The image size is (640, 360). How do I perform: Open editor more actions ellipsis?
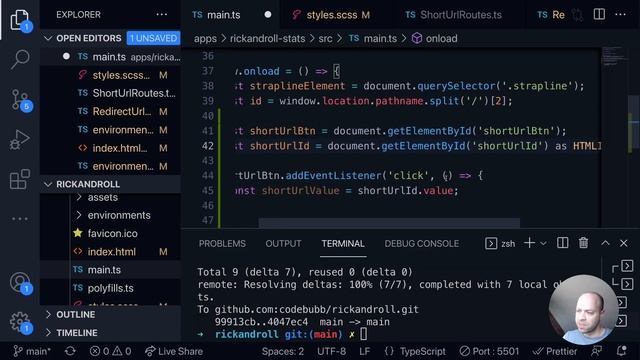pos(620,15)
